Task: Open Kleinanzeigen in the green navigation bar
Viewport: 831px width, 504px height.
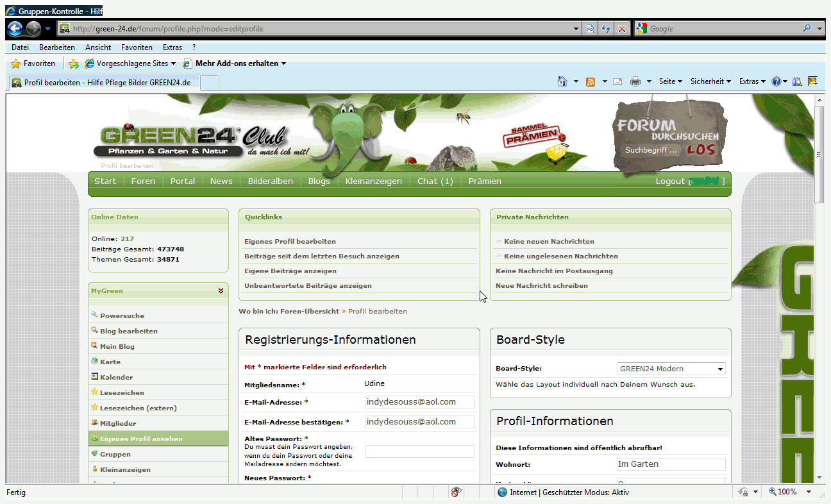Action: pyautogui.click(x=373, y=181)
